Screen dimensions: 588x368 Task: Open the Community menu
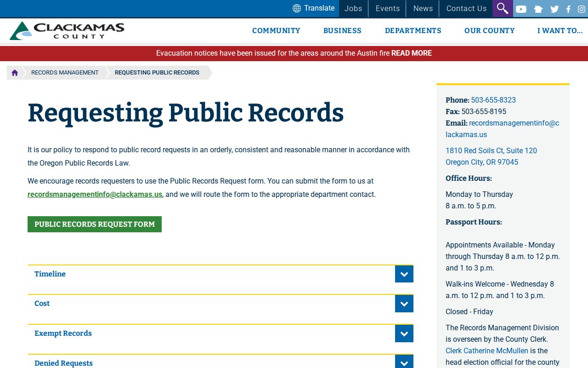[x=276, y=31]
